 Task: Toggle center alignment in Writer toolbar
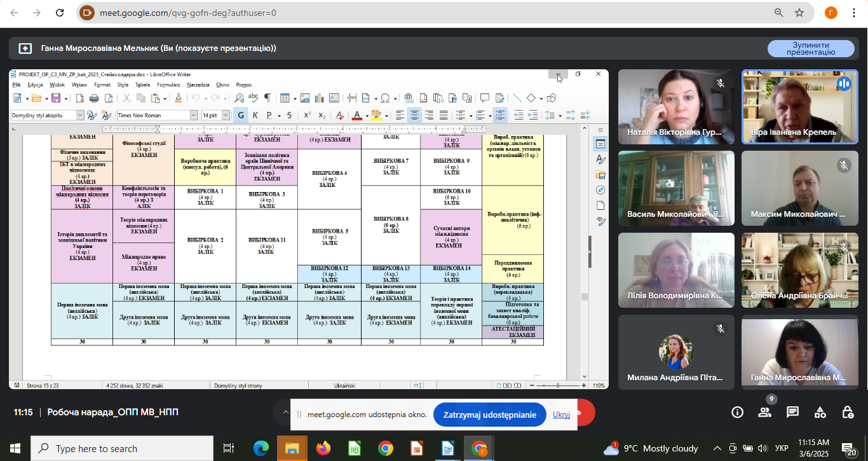[x=414, y=115]
